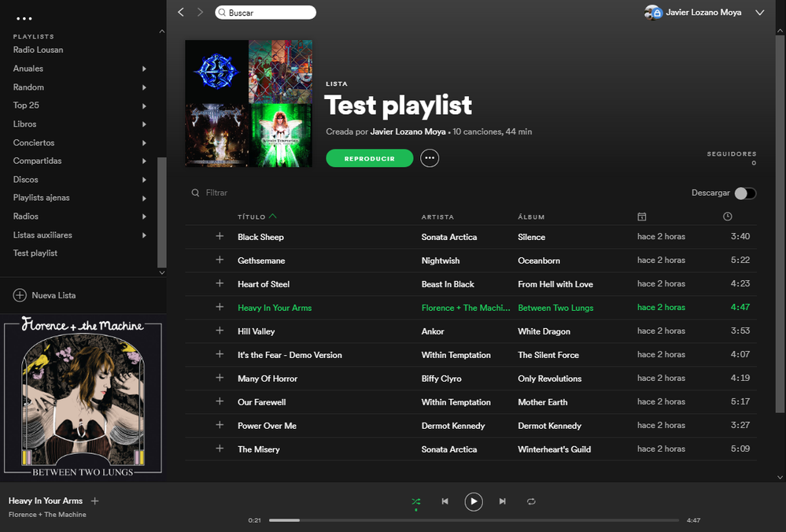Expand the Listas auxiliares folder arrow
The width and height of the screenshot is (786, 532).
pyautogui.click(x=144, y=235)
